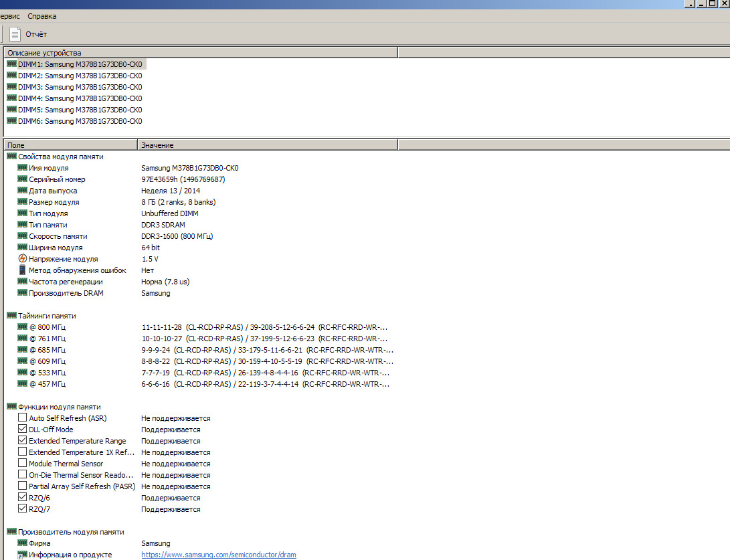Viewport: 730px width, 560px height.
Task: Click the Unbuffered DIMM value
Action: 170,213
